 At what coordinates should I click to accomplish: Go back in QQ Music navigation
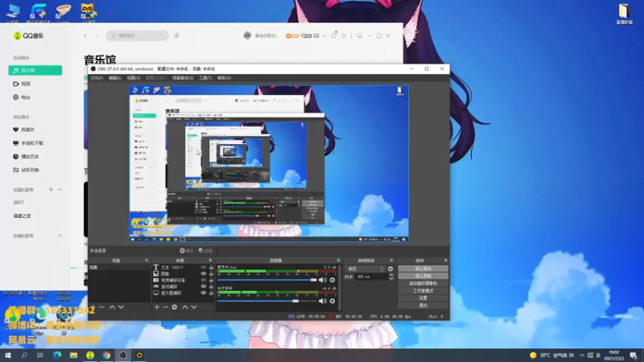point(85,35)
